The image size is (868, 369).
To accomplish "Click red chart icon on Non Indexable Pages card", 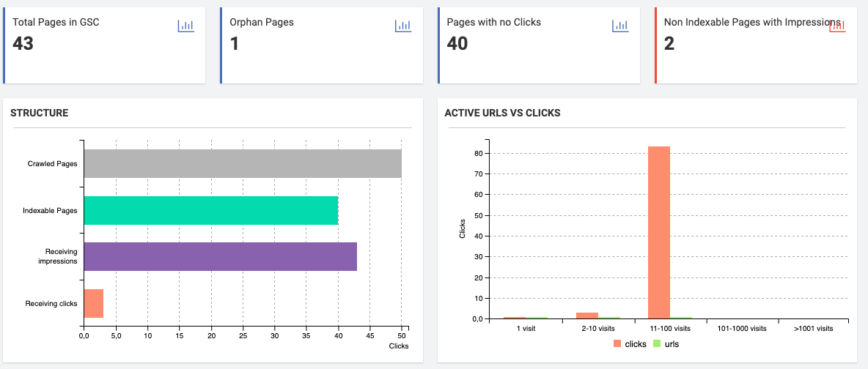I will click(x=837, y=26).
